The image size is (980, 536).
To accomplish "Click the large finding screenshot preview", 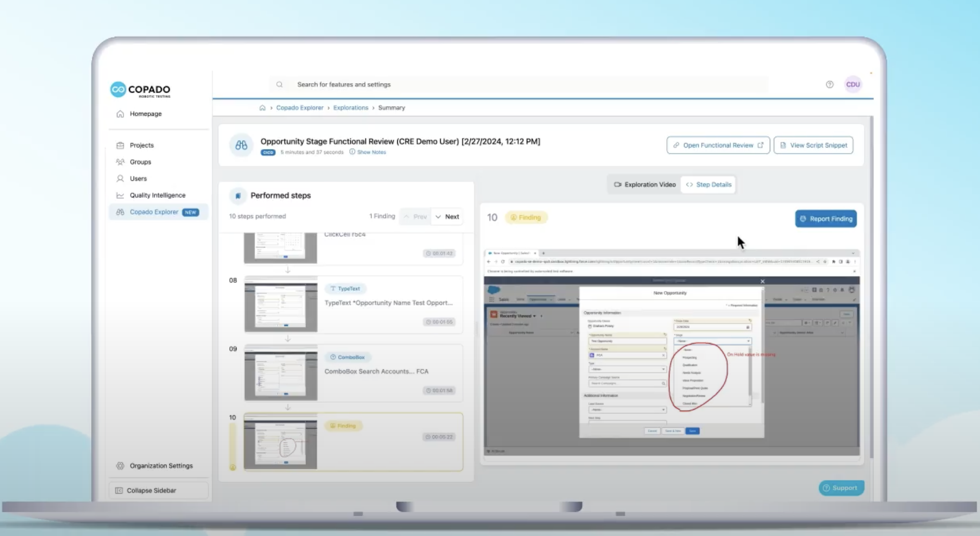I will (x=671, y=352).
